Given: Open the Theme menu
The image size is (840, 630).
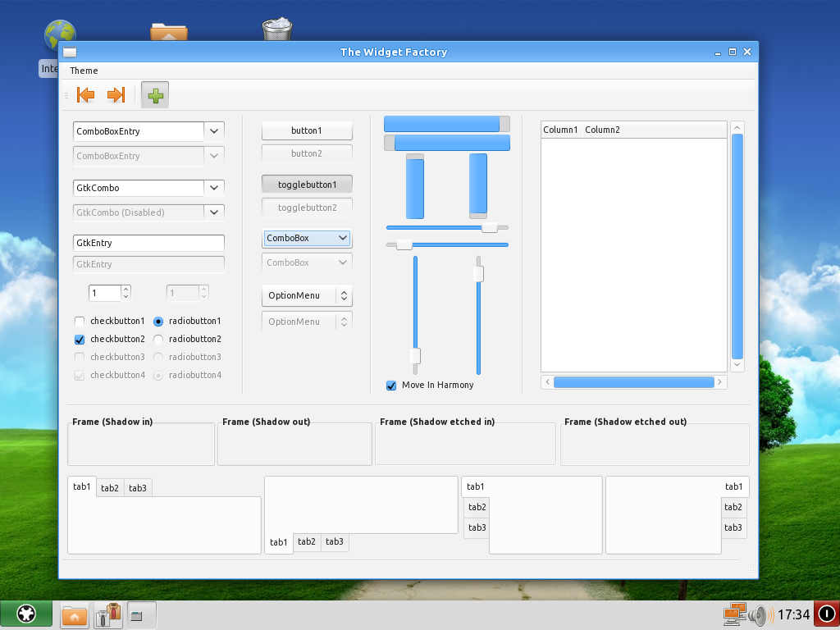Looking at the screenshot, I should (84, 71).
